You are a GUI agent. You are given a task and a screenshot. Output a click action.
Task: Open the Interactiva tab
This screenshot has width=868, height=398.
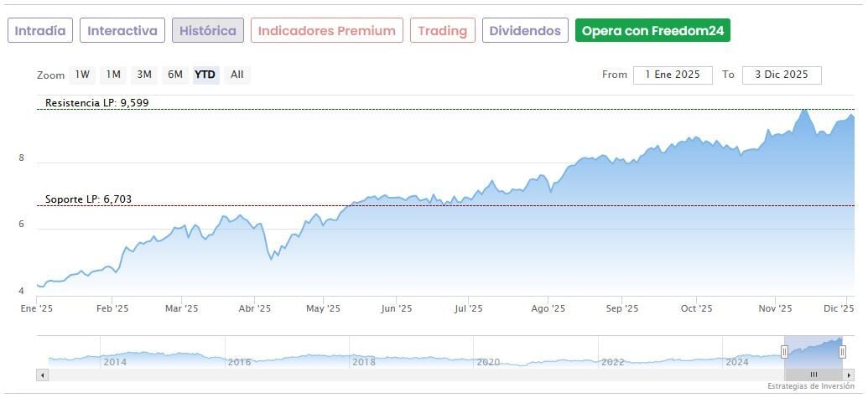[x=122, y=31]
